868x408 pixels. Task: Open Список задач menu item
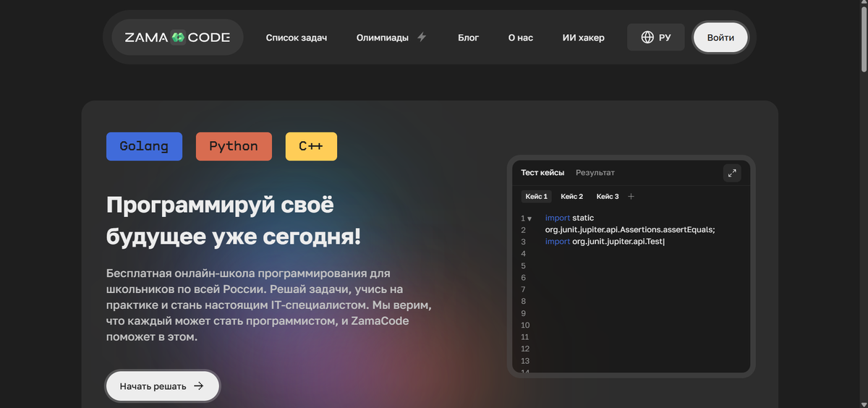(297, 38)
